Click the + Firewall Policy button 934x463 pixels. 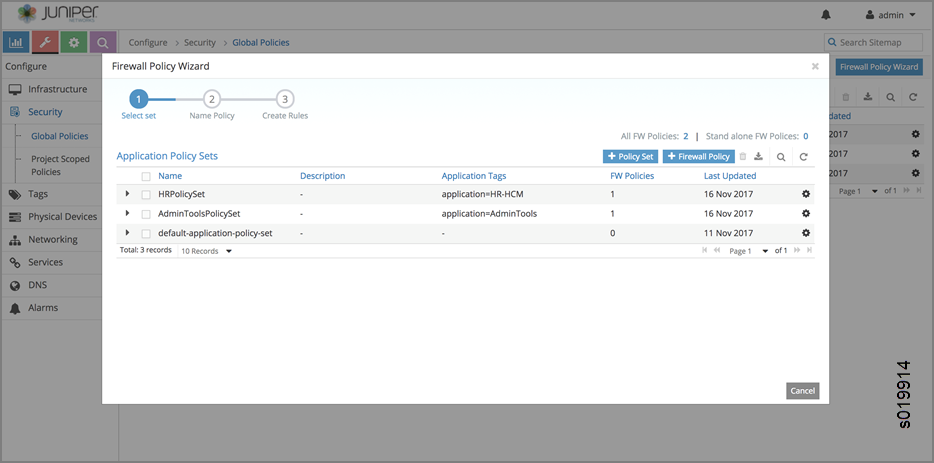pos(699,156)
